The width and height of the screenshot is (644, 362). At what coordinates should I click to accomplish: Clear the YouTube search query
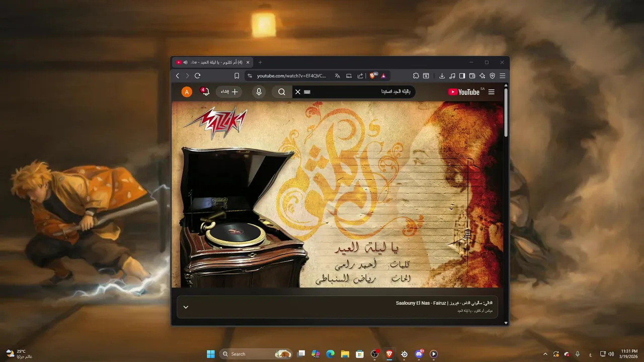click(x=298, y=92)
